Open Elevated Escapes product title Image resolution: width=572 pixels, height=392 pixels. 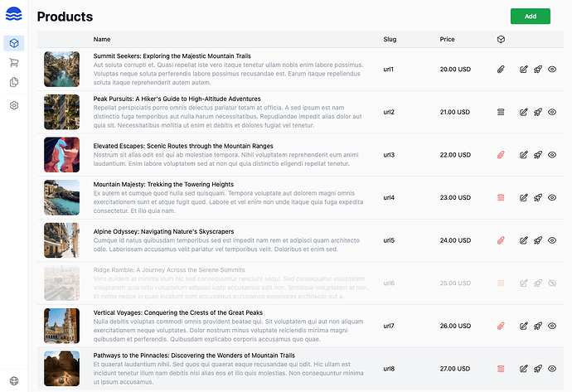tap(183, 146)
